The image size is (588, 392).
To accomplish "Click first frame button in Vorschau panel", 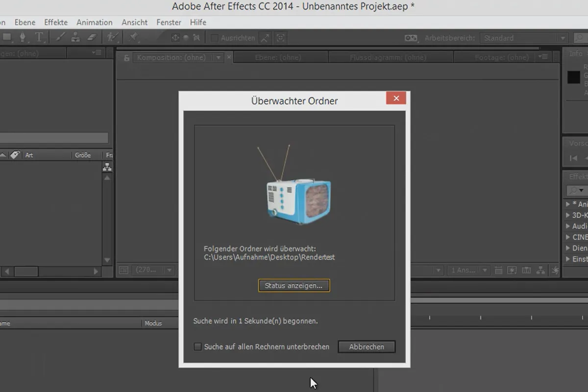I will (x=573, y=158).
